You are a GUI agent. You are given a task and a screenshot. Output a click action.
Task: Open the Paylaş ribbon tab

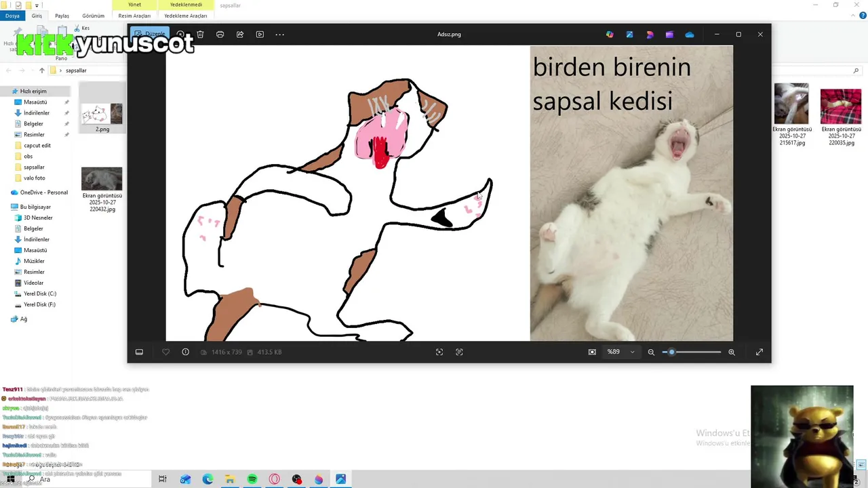point(62,16)
